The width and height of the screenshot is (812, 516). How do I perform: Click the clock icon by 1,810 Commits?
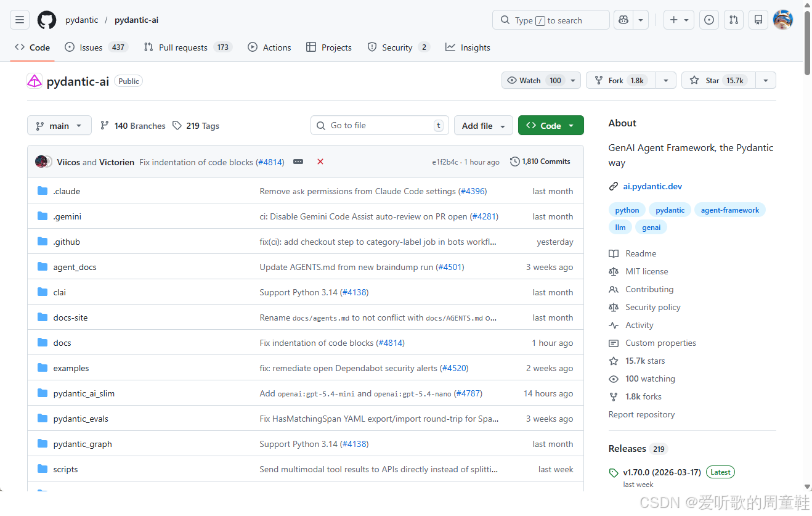click(515, 162)
